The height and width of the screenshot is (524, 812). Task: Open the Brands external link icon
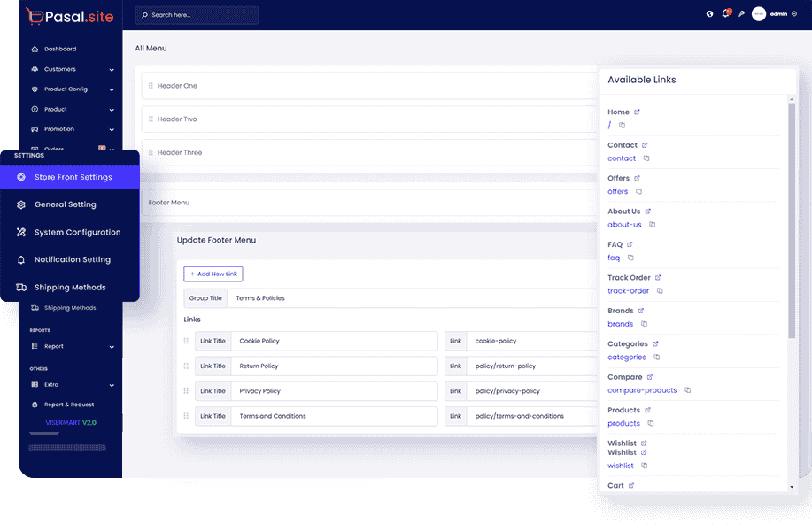641,311
